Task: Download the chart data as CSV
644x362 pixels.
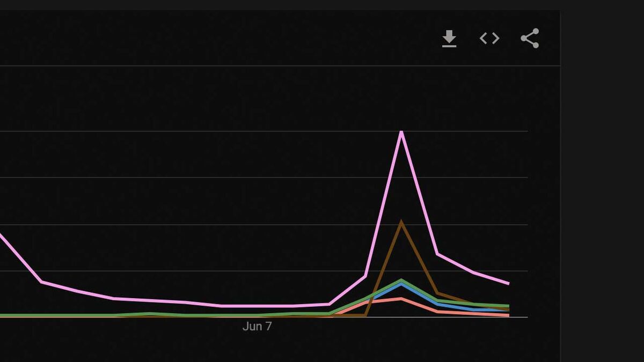Action: 449,39
